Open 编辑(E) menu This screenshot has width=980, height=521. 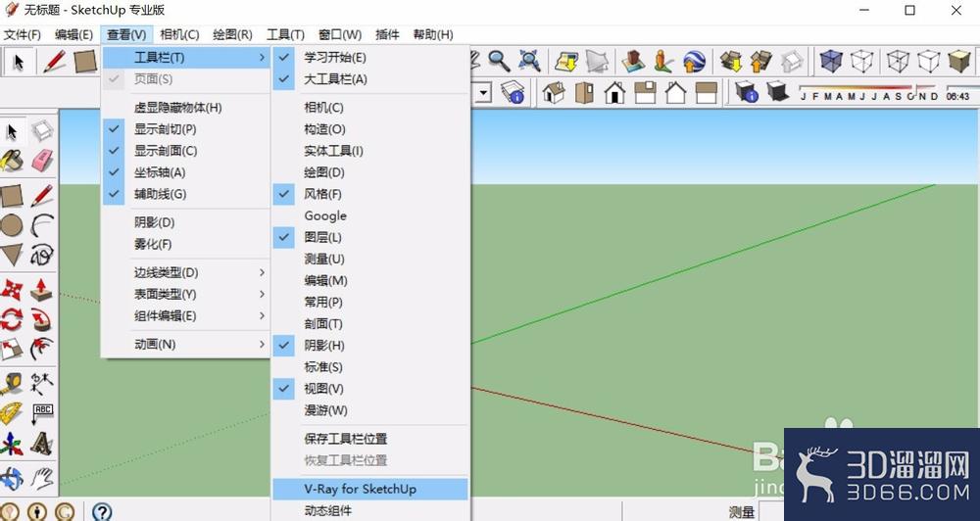(73, 35)
